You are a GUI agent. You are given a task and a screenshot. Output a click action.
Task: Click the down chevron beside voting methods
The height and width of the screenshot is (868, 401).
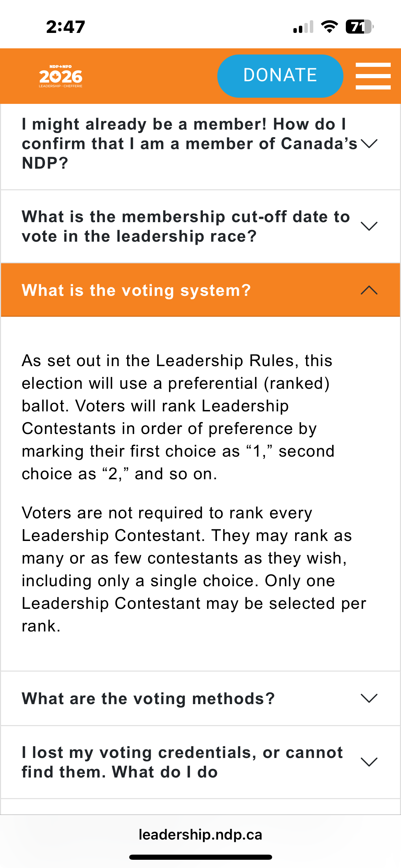pyautogui.click(x=369, y=698)
